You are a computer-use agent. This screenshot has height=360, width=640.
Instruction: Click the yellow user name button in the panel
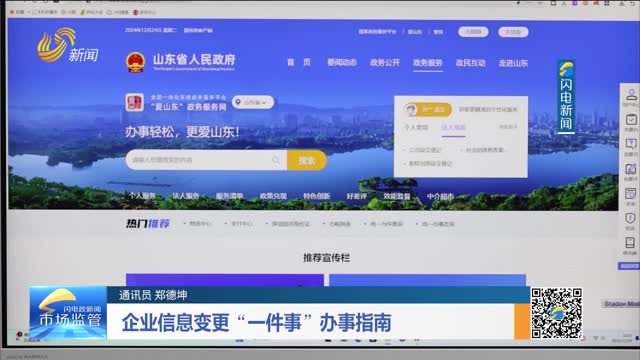point(433,109)
